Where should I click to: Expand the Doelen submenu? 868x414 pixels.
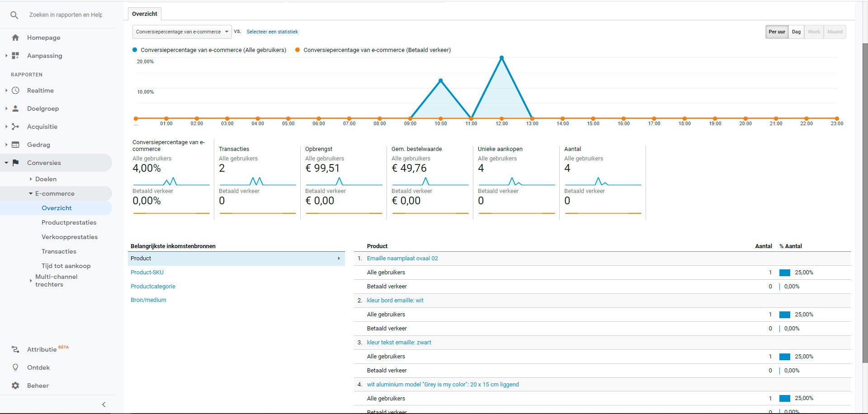click(31, 179)
